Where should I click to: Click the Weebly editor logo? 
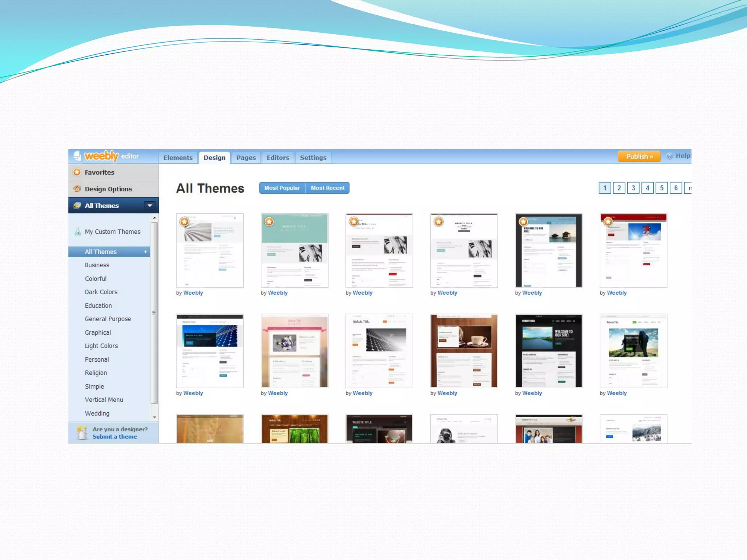click(101, 156)
